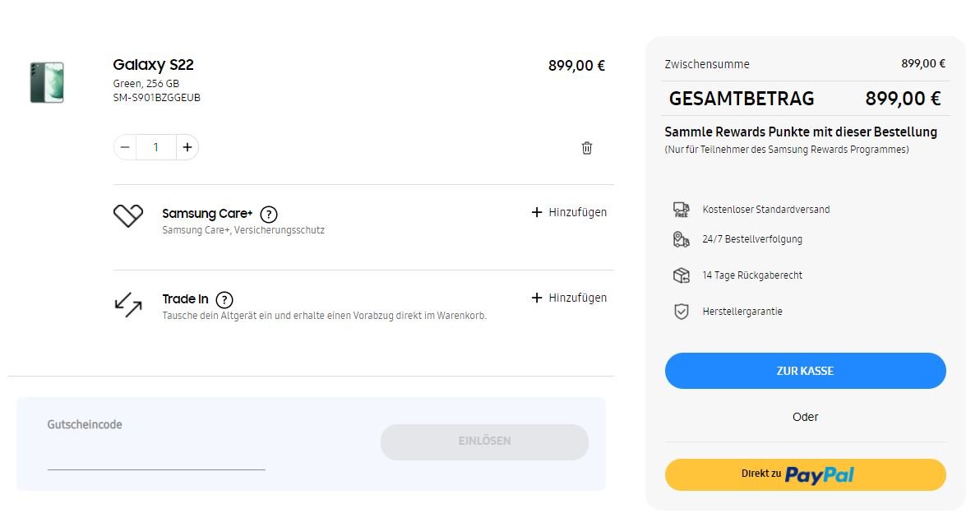Proceed with ZUR KASSE button
980x527 pixels.
click(x=805, y=371)
